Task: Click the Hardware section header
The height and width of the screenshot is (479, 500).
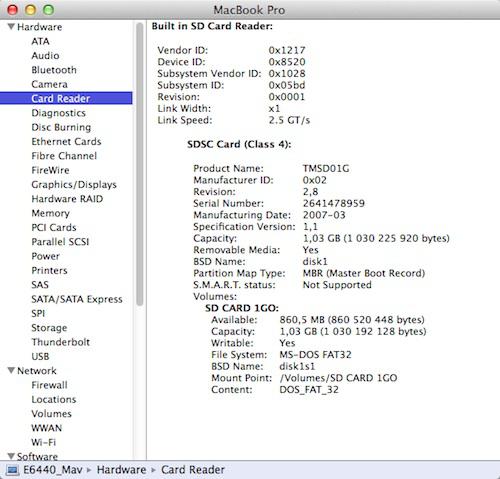Action: click(x=39, y=27)
